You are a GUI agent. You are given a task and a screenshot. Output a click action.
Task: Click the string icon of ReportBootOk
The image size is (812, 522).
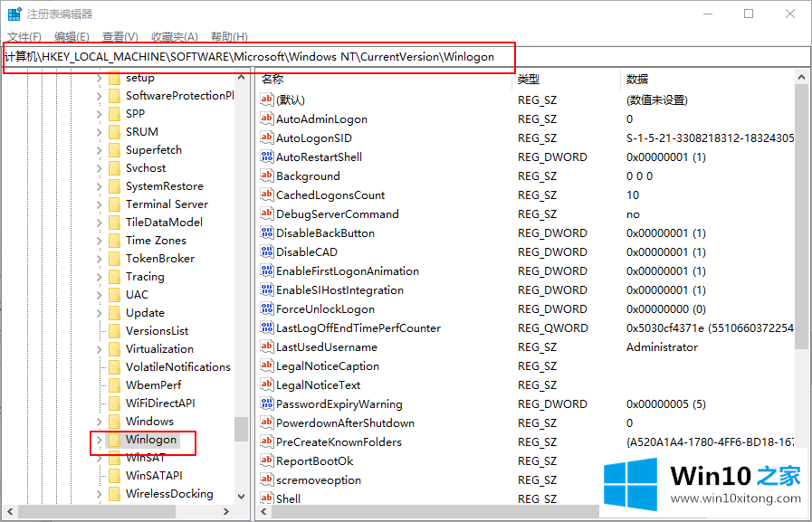[267, 461]
